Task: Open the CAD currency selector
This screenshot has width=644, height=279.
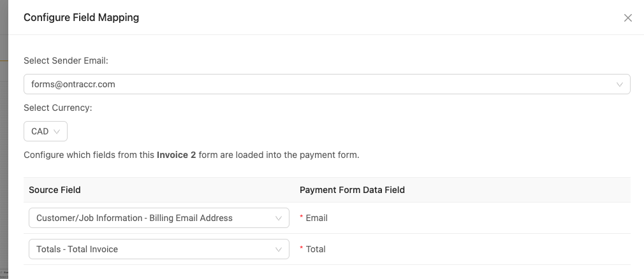Action: point(45,131)
